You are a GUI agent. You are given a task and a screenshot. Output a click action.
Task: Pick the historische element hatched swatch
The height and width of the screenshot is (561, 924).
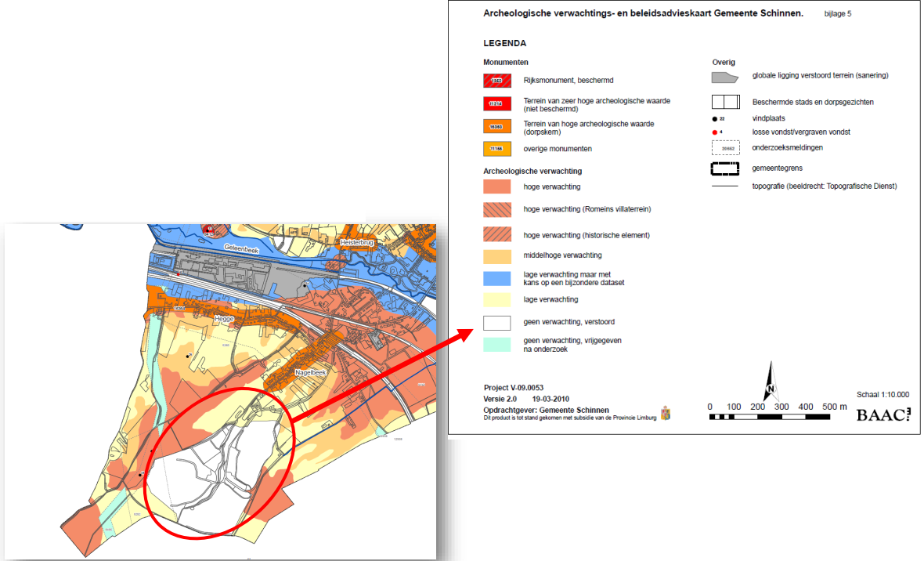[497, 234]
